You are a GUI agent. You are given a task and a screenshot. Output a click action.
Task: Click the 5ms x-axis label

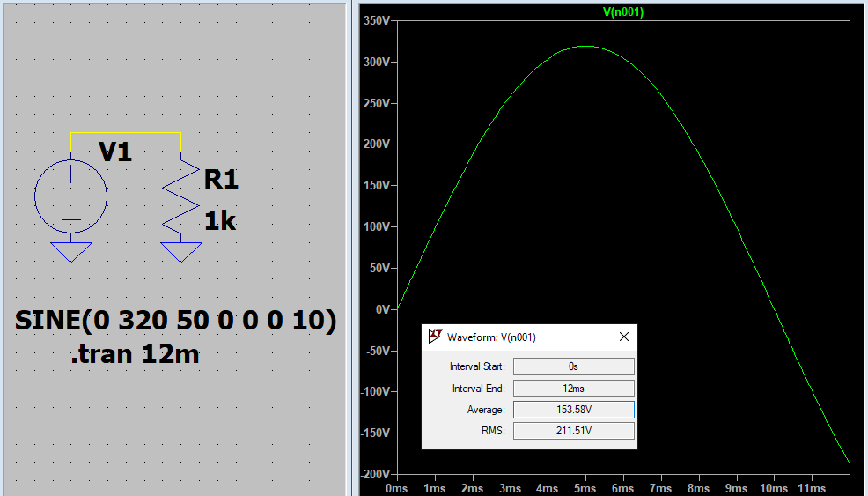[x=585, y=488]
